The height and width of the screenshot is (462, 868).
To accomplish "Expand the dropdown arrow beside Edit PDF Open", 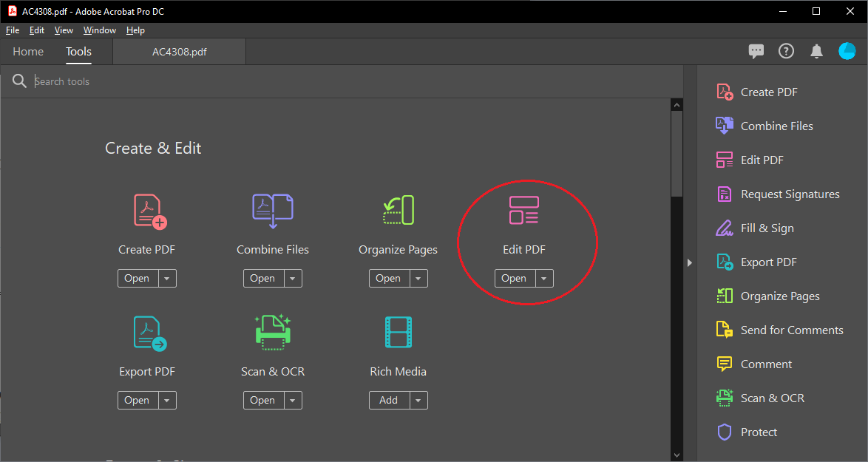I will click(544, 279).
